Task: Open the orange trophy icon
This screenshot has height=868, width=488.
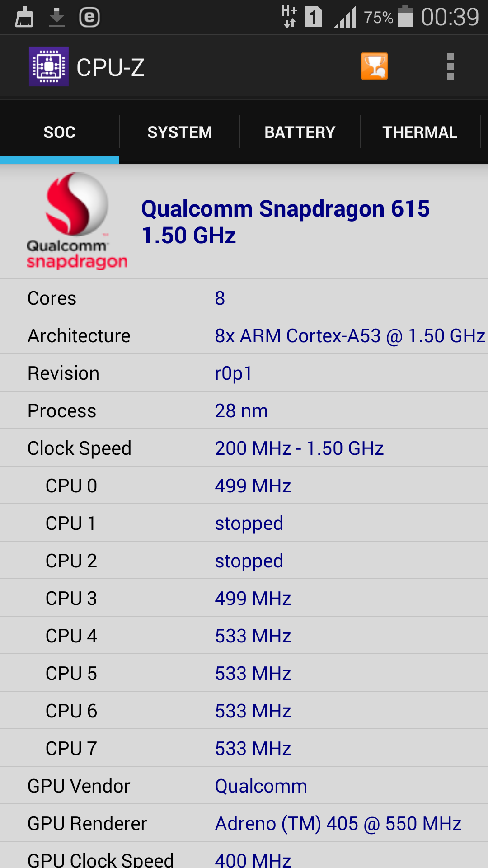Action: point(374,66)
